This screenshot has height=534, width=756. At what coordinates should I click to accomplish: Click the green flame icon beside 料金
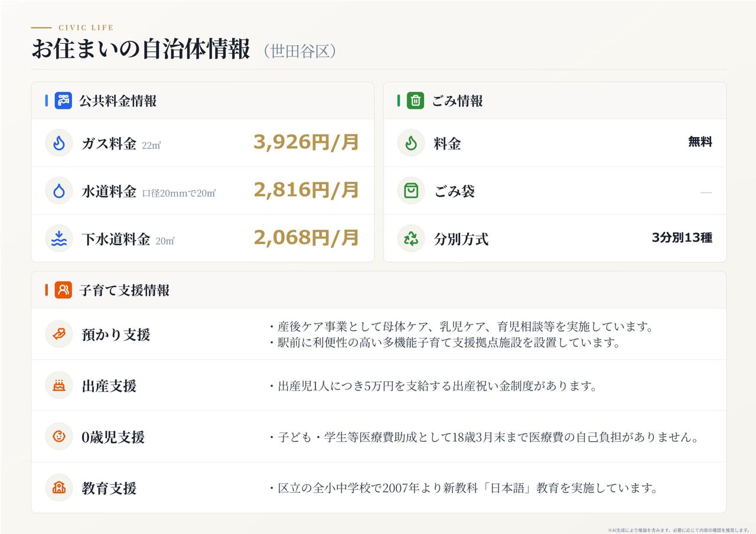point(411,143)
